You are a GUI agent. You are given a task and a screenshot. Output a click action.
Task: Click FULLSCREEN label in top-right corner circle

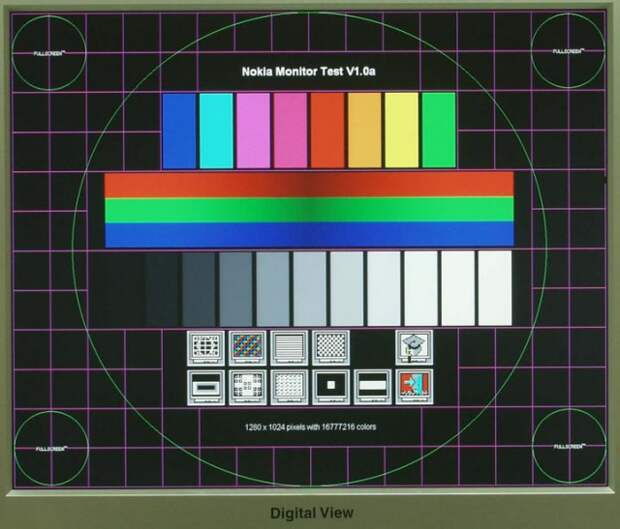[568, 51]
